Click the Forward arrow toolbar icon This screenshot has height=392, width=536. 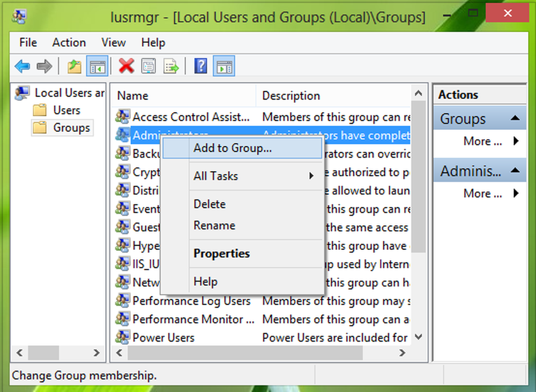click(x=44, y=66)
